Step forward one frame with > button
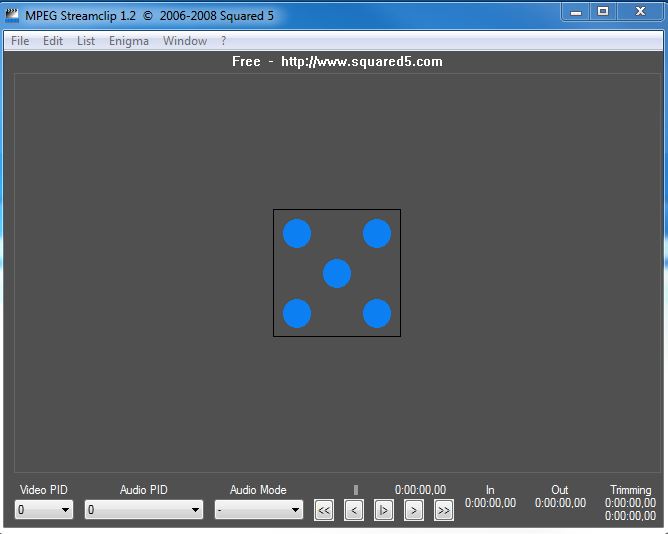The height and width of the screenshot is (534, 668). tap(413, 510)
